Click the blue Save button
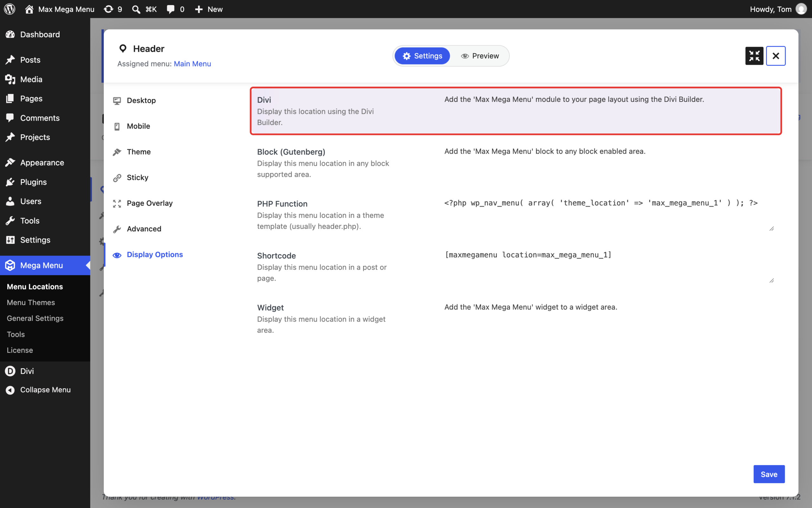This screenshot has width=812, height=508. point(769,474)
